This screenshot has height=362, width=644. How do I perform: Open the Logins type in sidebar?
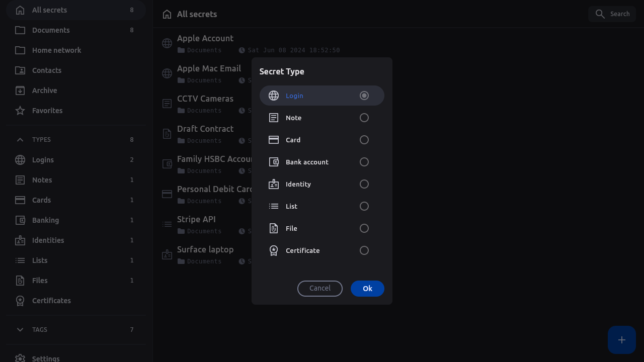coord(43,160)
